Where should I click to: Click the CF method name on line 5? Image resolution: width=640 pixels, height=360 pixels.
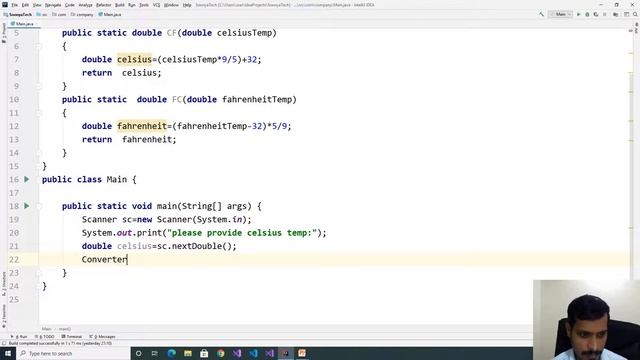click(x=171, y=33)
